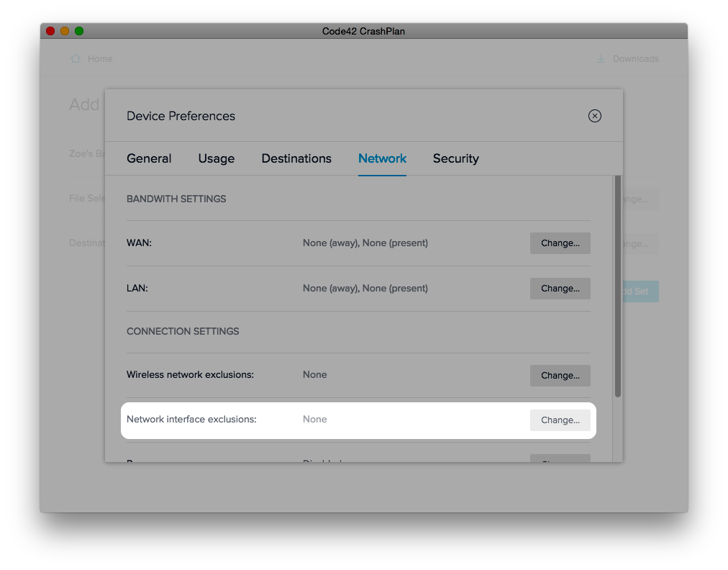Viewport: 728px width, 570px height.
Task: Open the Usage tab
Action: click(x=216, y=158)
